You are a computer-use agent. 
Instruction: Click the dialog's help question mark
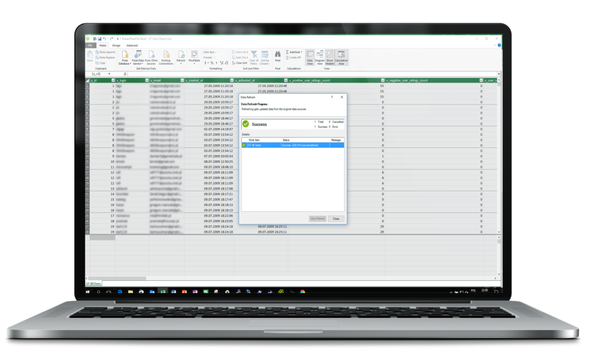point(331,97)
